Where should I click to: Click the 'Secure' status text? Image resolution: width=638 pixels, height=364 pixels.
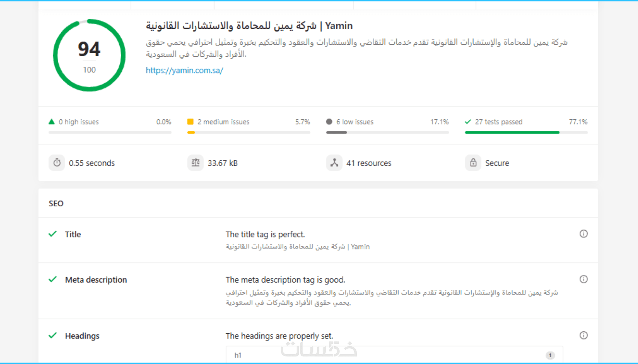point(497,163)
